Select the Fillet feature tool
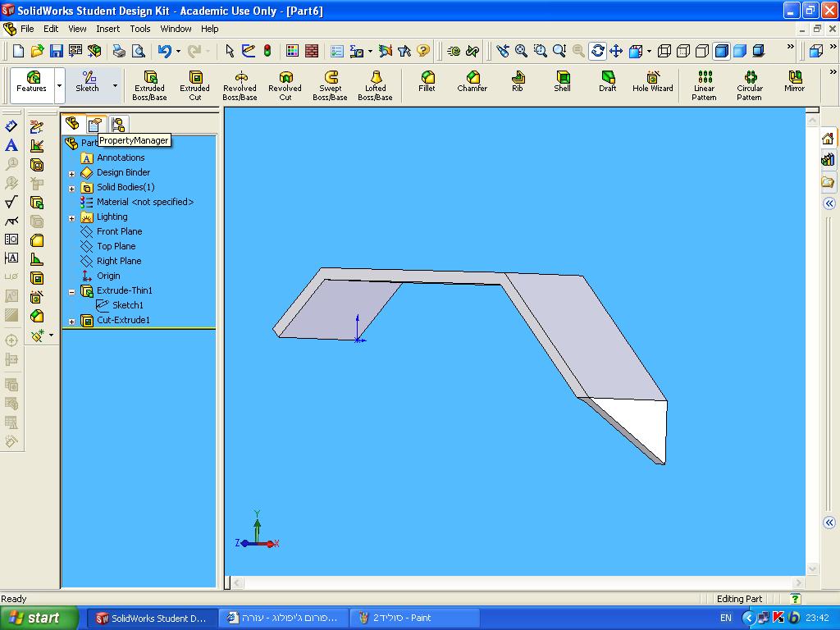Screen dimensions: 840x630 point(427,81)
